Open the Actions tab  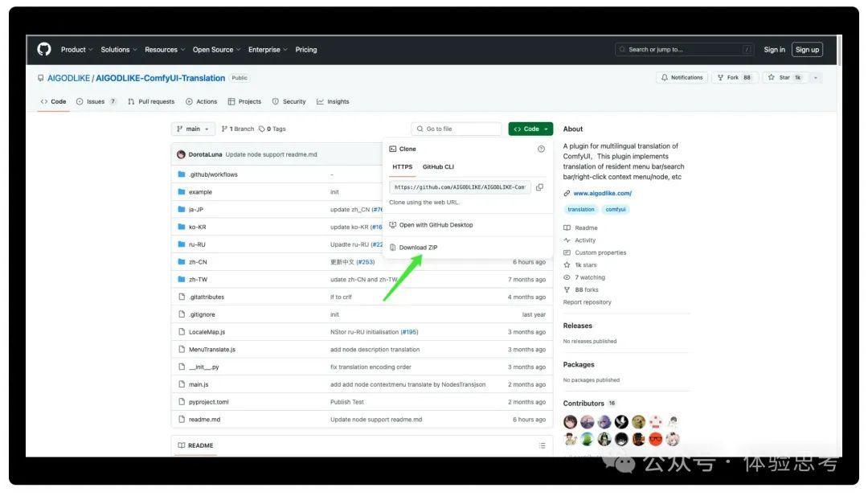click(x=202, y=102)
